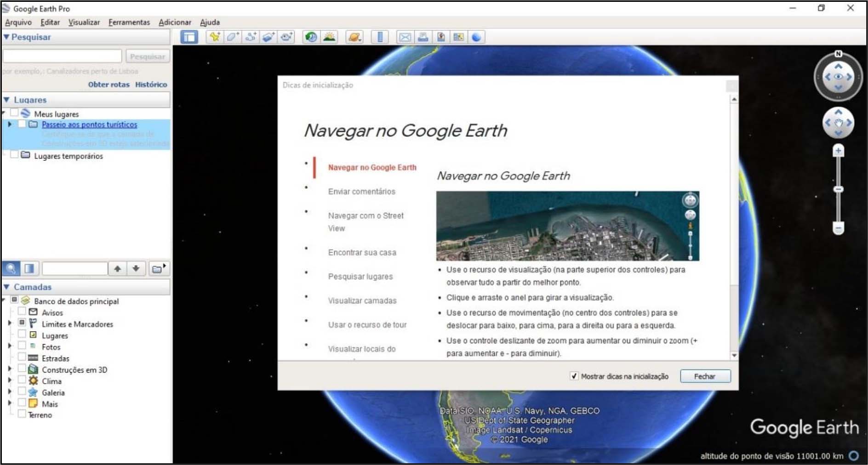The width and height of the screenshot is (868, 465).
Task: Open the Ferramentas menu
Action: (x=129, y=22)
